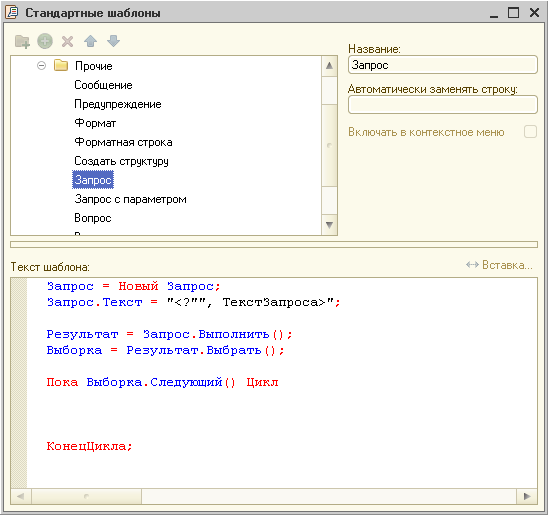Click the horizontal splitter bar between panels
This screenshot has width=548, height=515.
tap(274, 245)
